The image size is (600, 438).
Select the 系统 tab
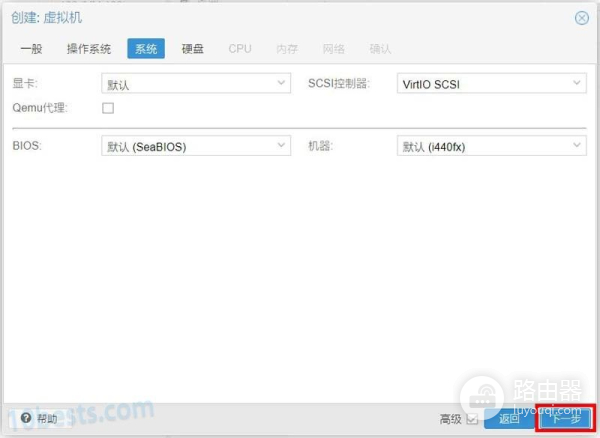point(146,49)
